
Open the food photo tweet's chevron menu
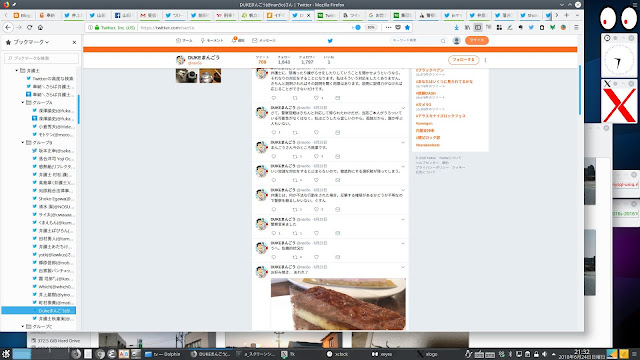(x=403, y=267)
